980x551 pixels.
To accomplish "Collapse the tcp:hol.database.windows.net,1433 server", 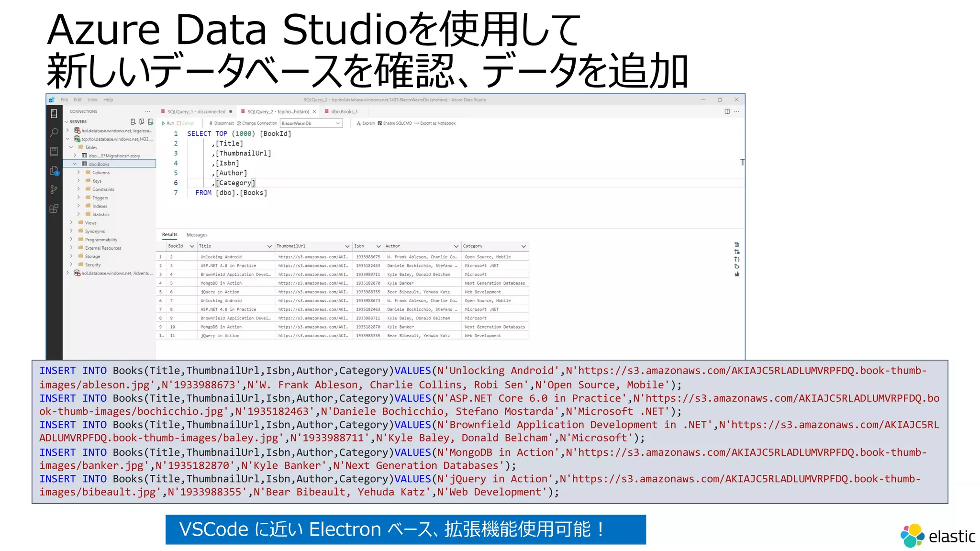I will click(67, 139).
